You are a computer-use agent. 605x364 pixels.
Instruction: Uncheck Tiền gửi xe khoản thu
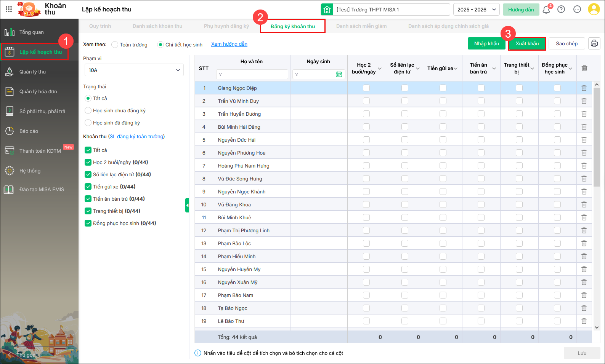[x=88, y=187]
